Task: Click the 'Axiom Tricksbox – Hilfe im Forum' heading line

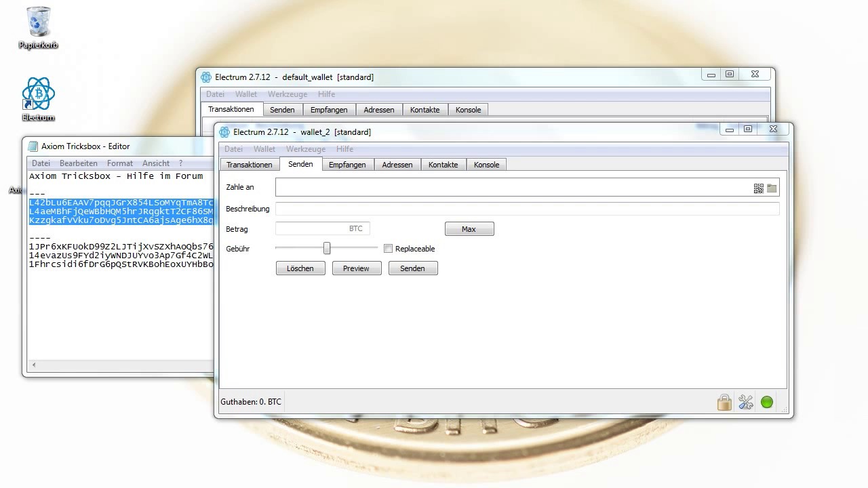Action: [x=116, y=176]
